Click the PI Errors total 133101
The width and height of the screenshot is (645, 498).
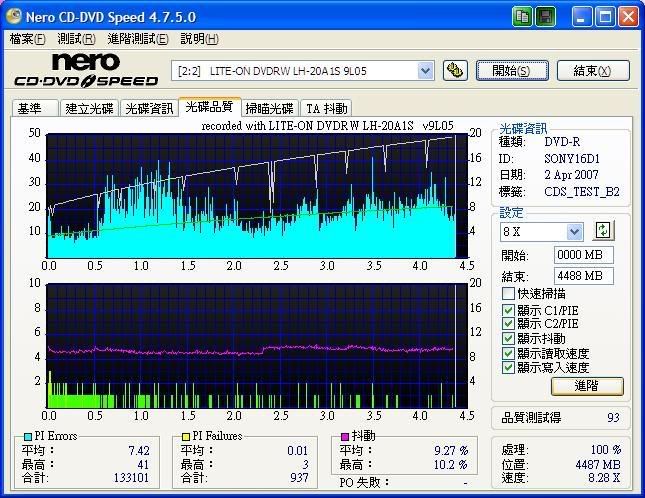131,478
